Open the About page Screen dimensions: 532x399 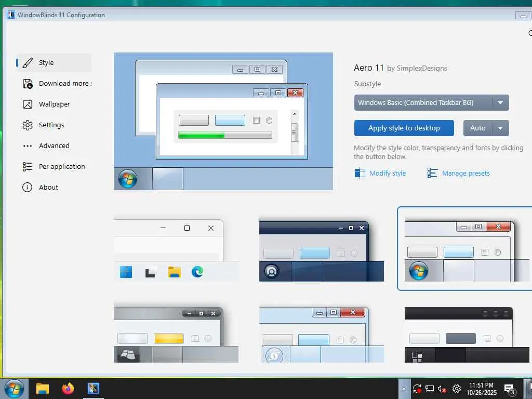pos(54,187)
